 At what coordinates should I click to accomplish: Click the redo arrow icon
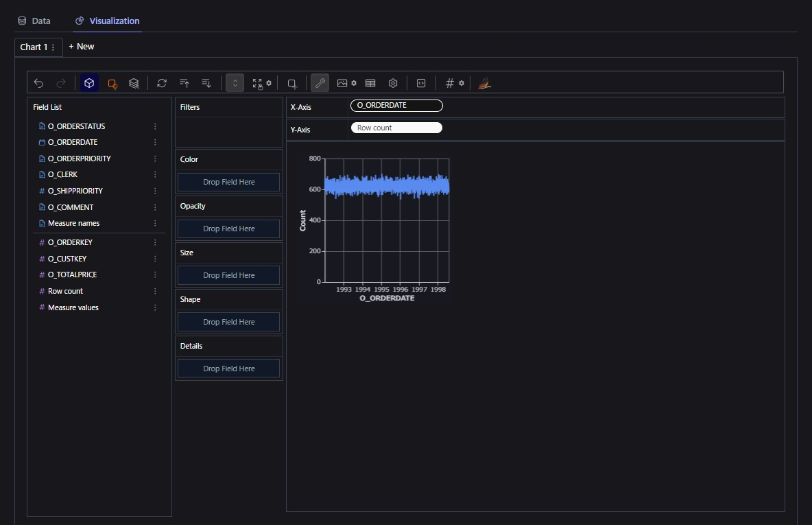pos(60,83)
